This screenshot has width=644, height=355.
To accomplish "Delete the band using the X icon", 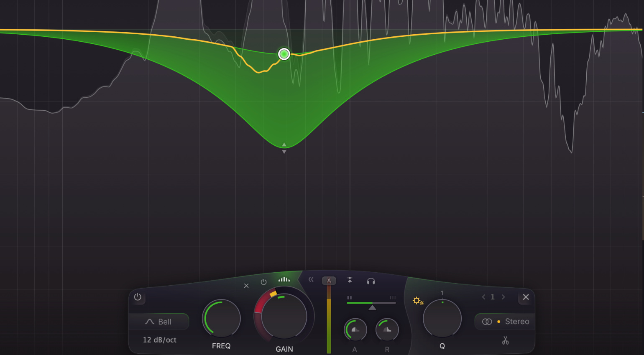I will (x=246, y=286).
